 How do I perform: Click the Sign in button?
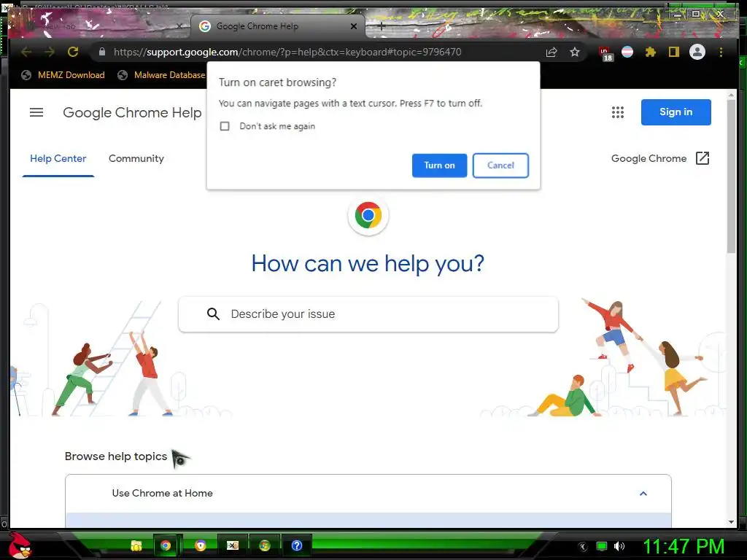click(676, 112)
